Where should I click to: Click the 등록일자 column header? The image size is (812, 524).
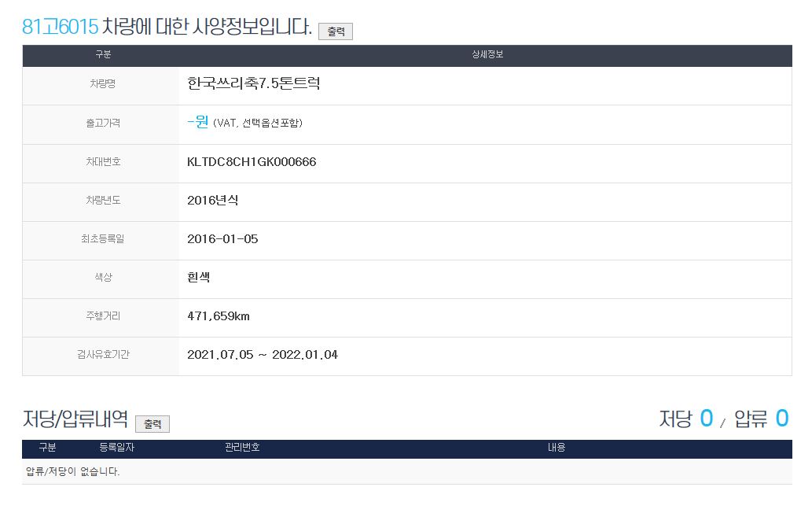coord(116,448)
